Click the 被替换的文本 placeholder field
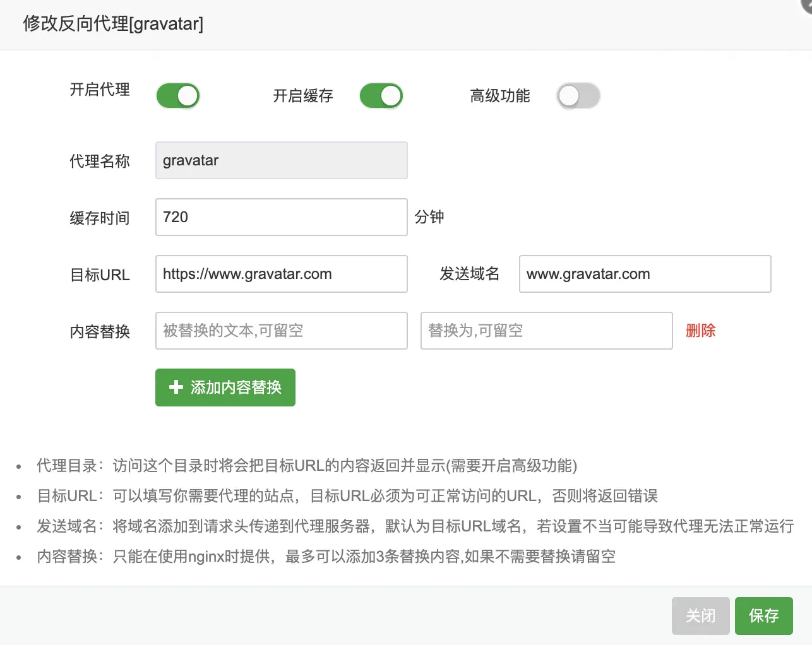This screenshot has height=645, width=812. pos(281,330)
